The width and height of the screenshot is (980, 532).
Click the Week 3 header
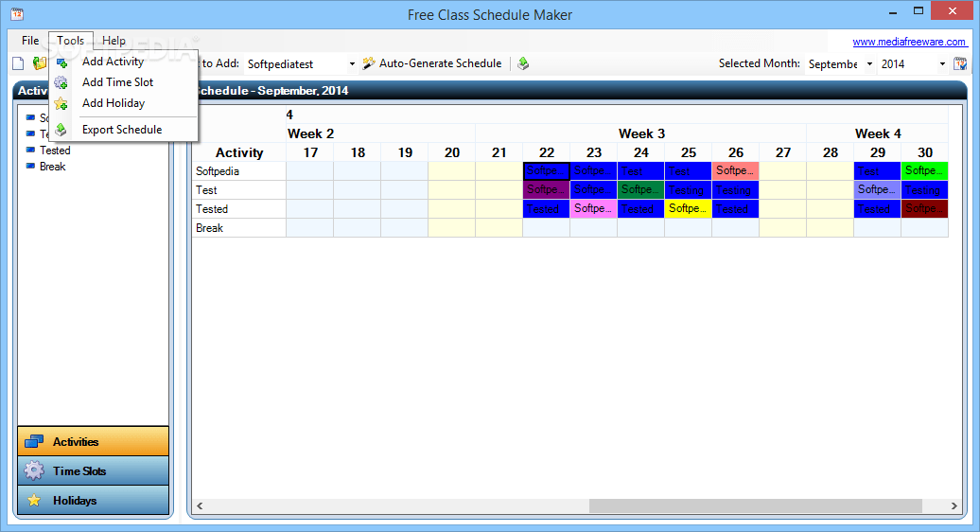641,133
